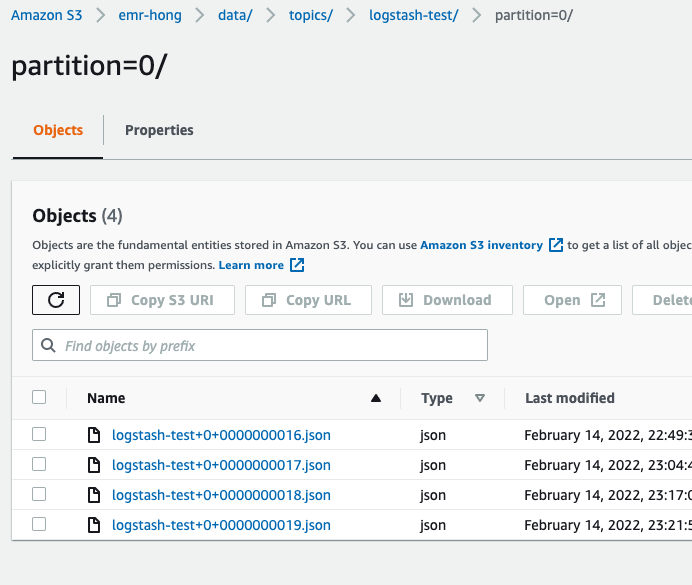Open the Amazon S3 inventory link
692x585 pixels.
pos(481,245)
